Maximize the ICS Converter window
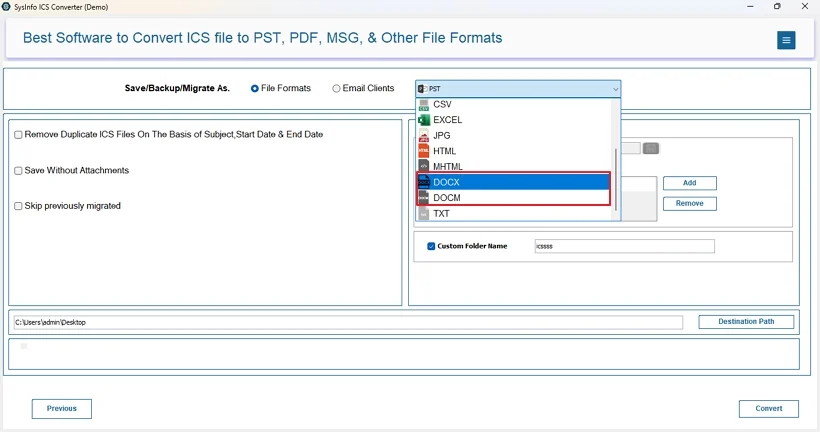The image size is (820, 432). point(777,7)
